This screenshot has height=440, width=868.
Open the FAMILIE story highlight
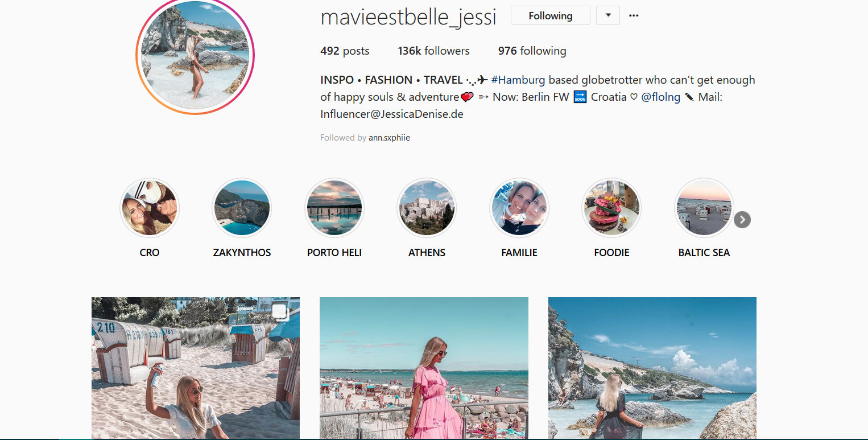click(519, 208)
